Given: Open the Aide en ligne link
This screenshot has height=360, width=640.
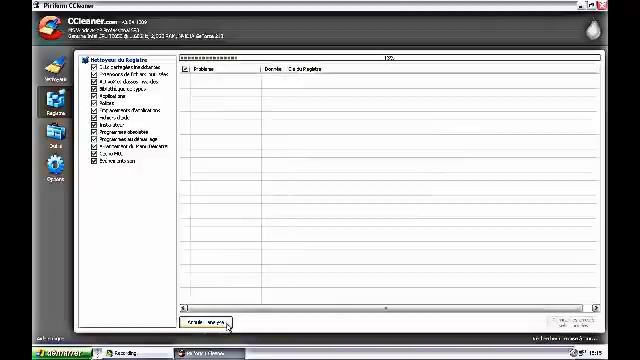Looking at the screenshot, I should tap(50, 338).
